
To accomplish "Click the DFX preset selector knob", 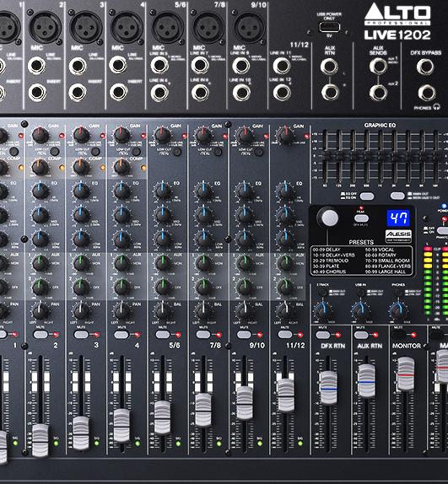I will pos(329,218).
